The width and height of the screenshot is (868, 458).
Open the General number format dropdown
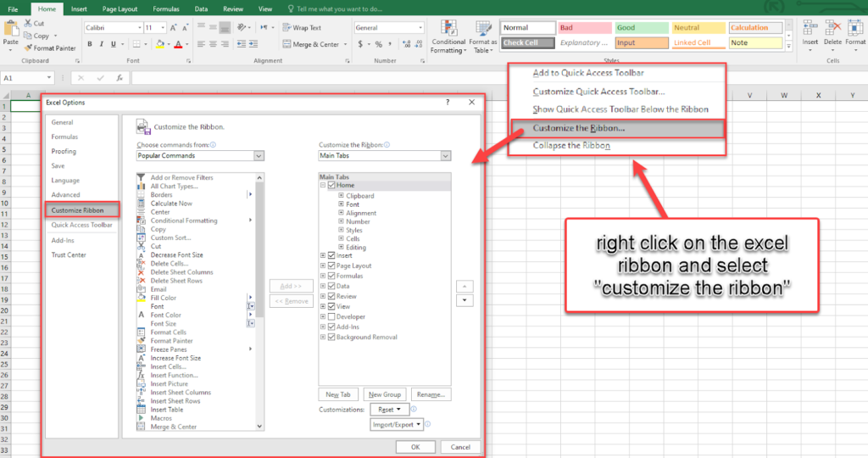coord(420,28)
